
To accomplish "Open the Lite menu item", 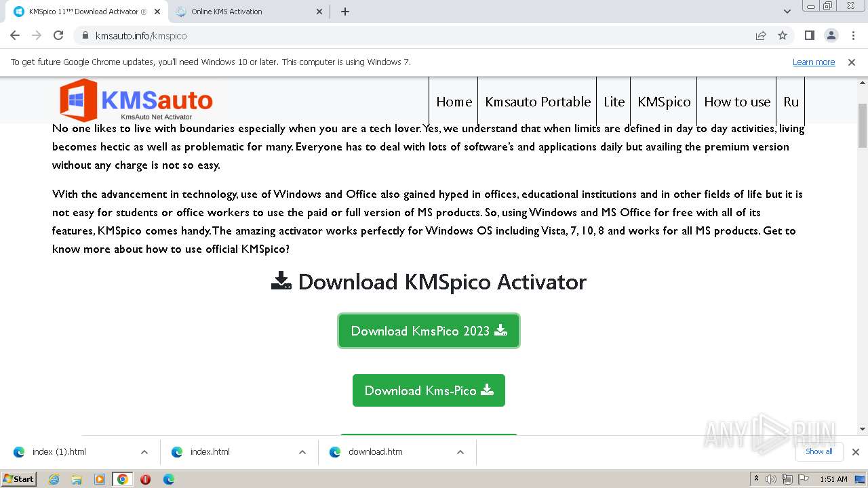I will point(614,102).
